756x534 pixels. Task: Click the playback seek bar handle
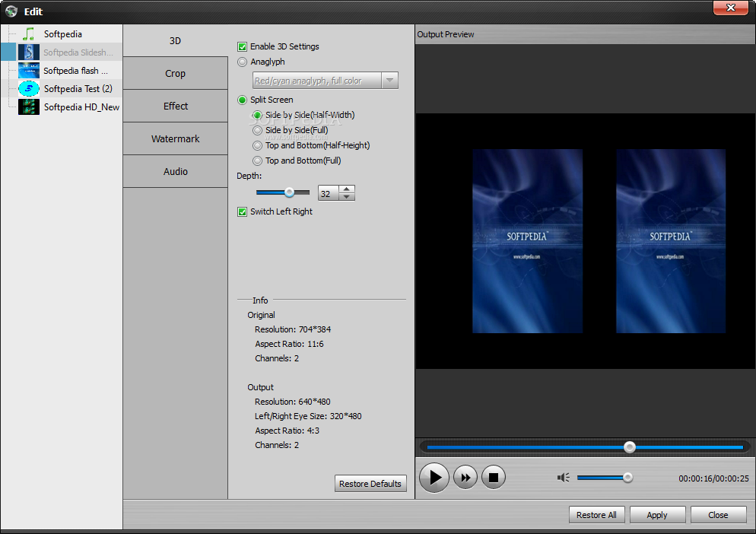point(629,447)
